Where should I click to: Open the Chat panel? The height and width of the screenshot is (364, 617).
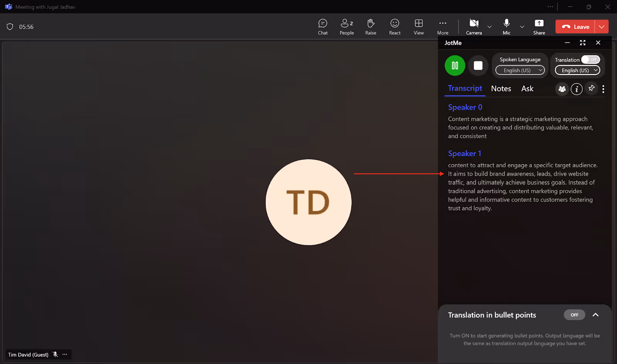pos(323,27)
